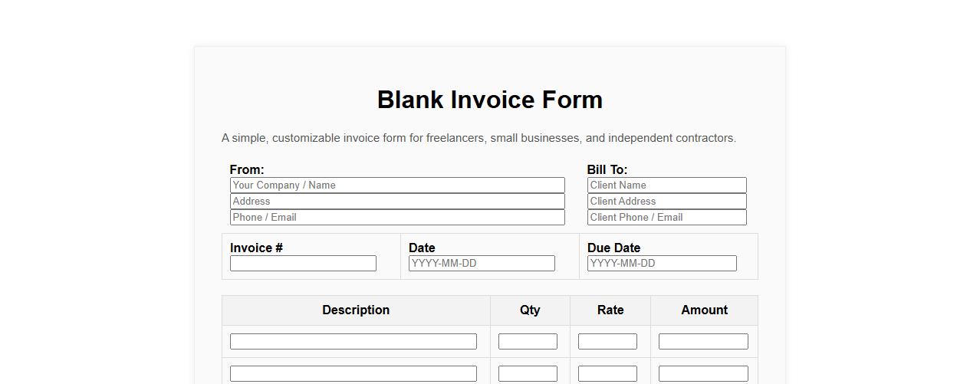Focus the Date field under Date label

click(482, 263)
